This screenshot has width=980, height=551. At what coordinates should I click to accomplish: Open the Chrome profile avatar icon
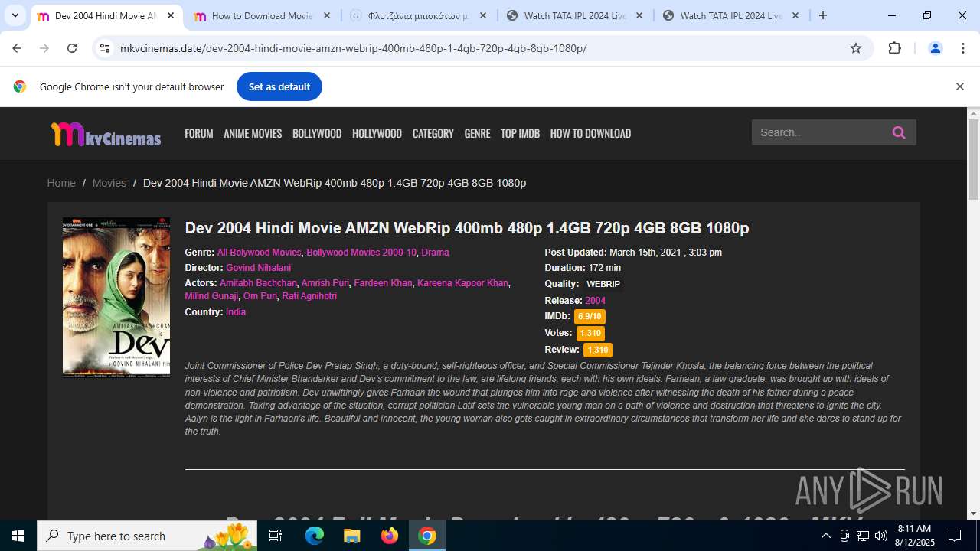click(935, 48)
